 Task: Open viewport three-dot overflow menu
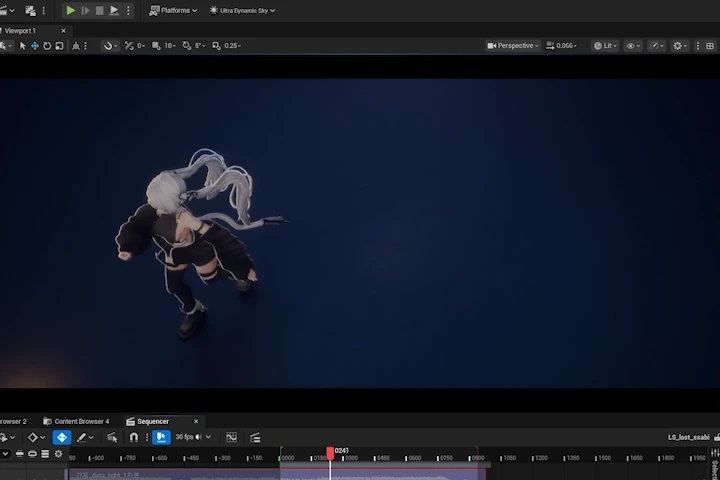698,46
